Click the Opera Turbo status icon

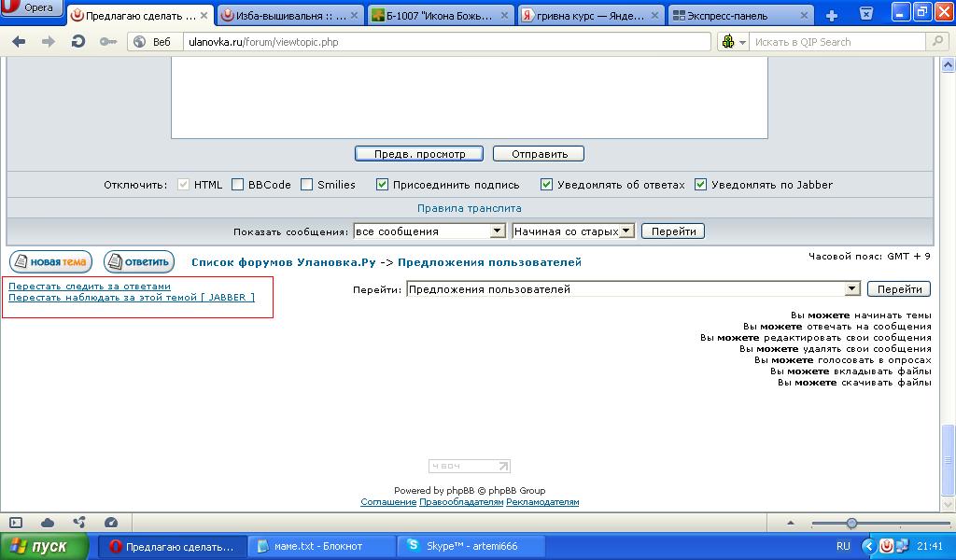pyautogui.click(x=112, y=524)
